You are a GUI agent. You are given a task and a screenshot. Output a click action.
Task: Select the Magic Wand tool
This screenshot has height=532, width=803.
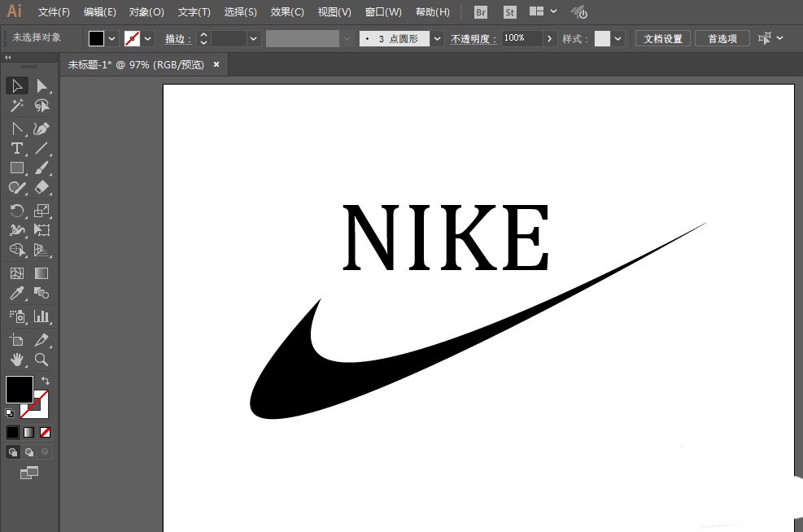click(17, 106)
